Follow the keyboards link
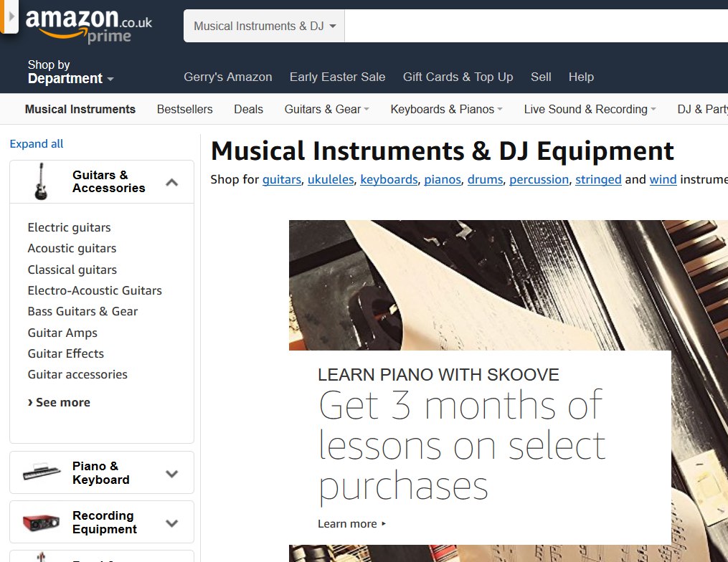The image size is (728, 562). [389, 180]
